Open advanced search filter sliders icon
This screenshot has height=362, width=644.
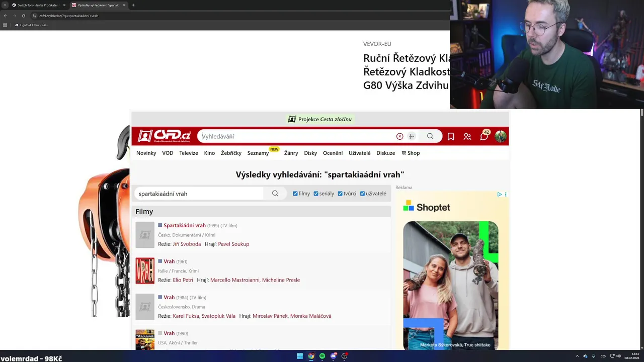[412, 136]
